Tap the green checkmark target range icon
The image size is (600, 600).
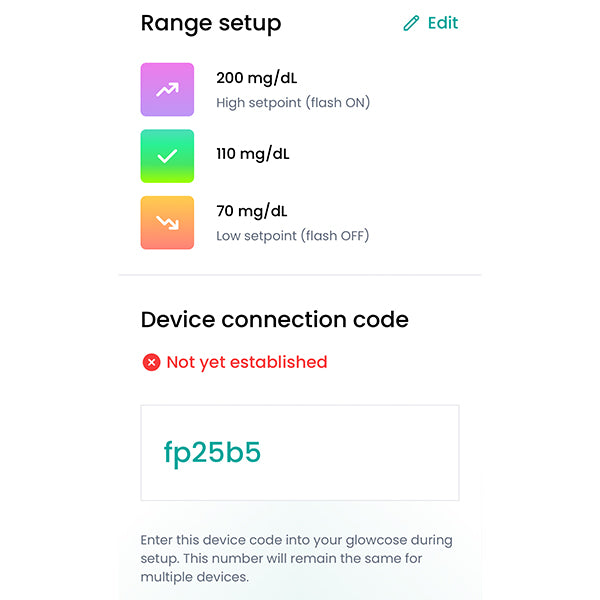[167, 156]
